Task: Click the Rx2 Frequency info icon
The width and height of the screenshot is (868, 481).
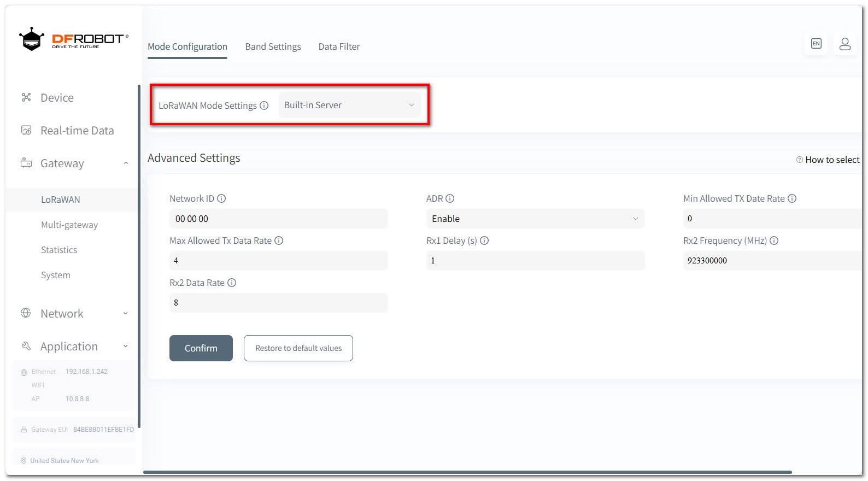Action: tap(774, 241)
